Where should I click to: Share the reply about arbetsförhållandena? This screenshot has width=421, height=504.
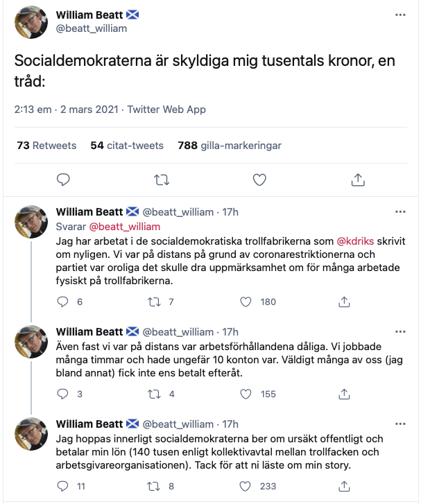coord(343,394)
